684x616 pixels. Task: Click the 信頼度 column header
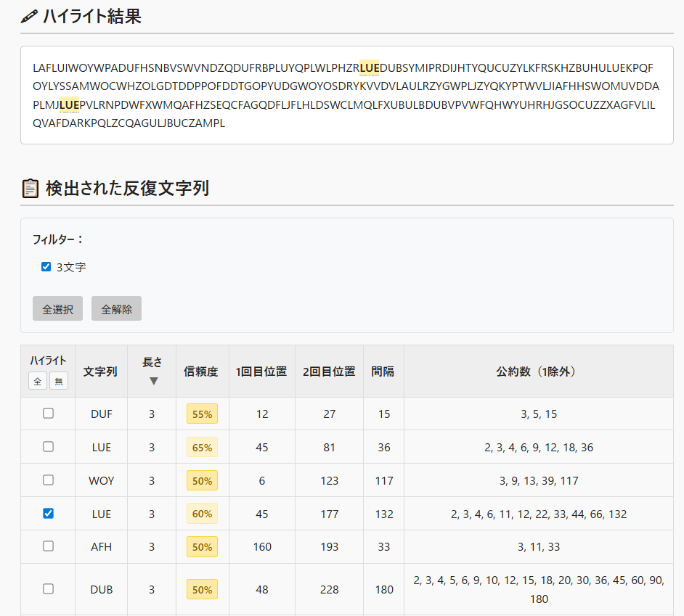[x=201, y=371]
